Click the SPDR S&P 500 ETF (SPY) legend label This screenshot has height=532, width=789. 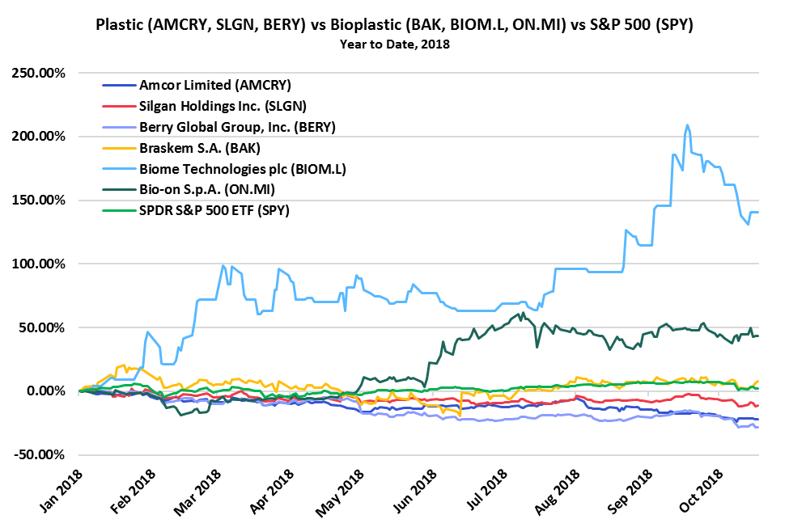(214, 210)
